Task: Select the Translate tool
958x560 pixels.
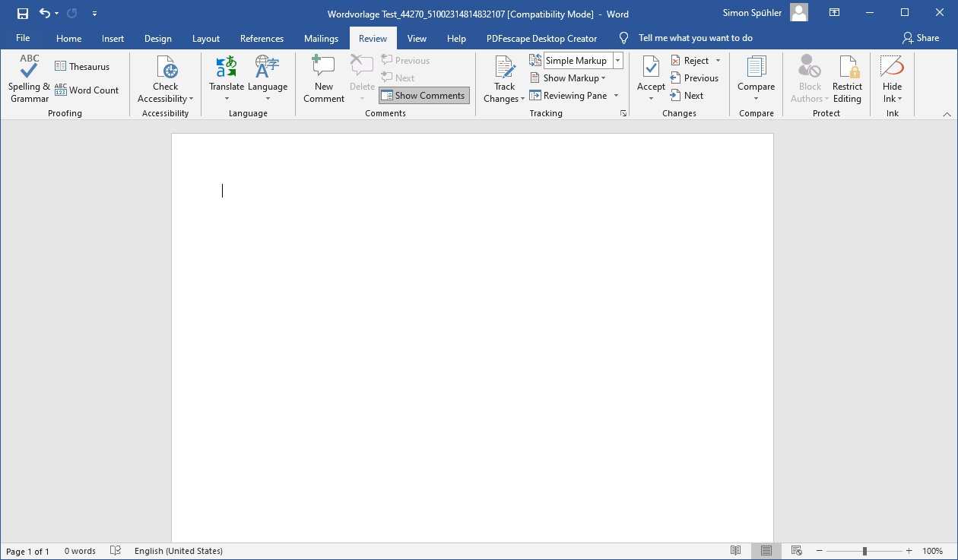Action: pyautogui.click(x=226, y=78)
